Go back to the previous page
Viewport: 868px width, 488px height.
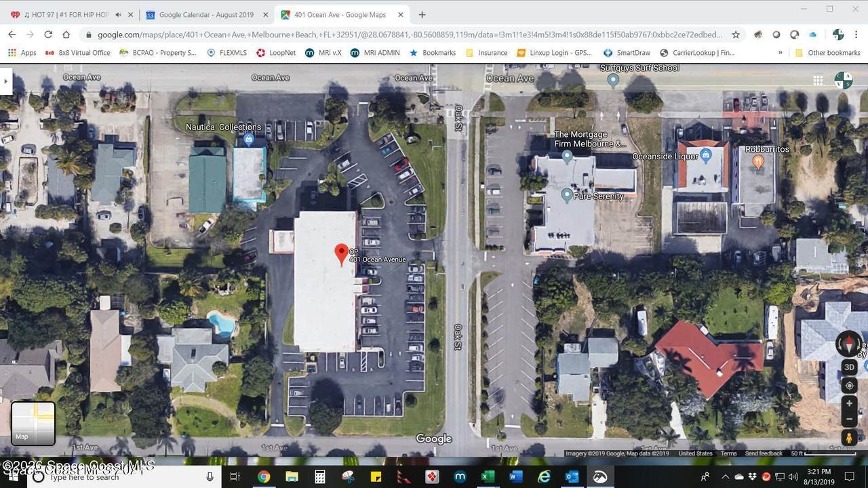12,35
